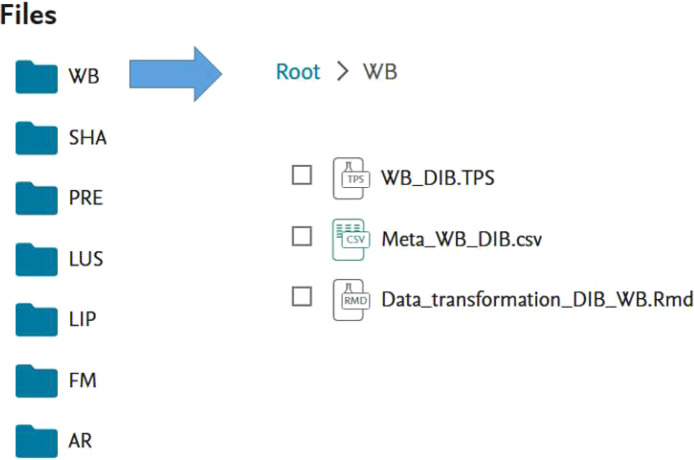Open the AR folder icon

click(x=36, y=441)
